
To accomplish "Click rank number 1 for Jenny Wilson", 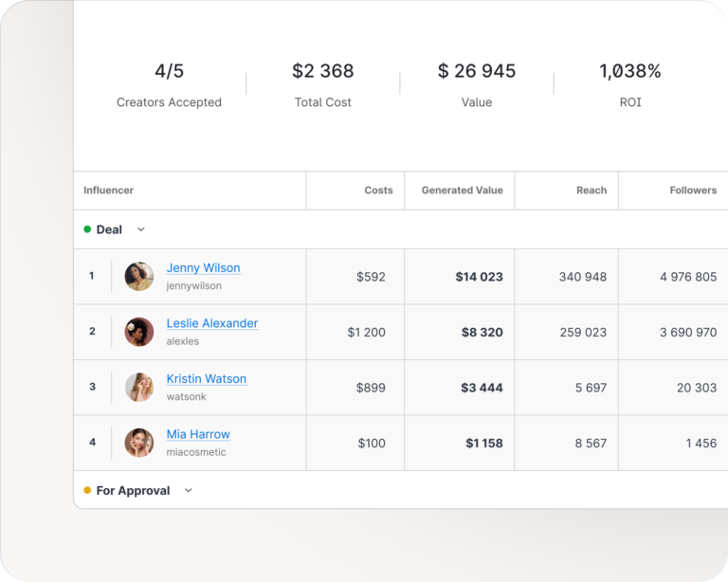I will pyautogui.click(x=91, y=276).
